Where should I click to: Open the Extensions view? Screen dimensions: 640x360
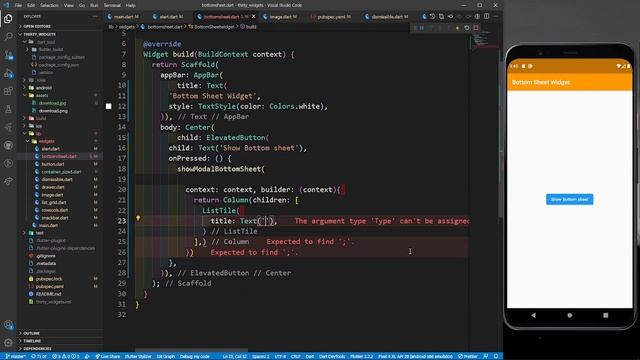[8, 91]
